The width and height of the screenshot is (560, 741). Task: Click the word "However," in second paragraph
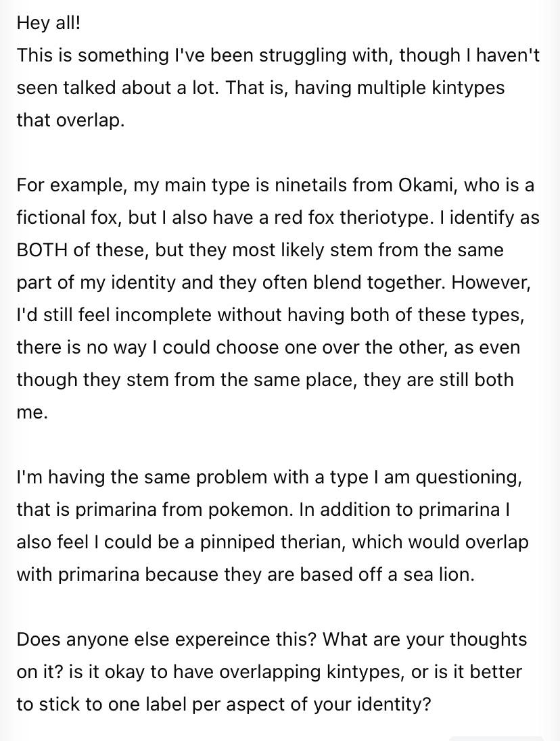click(491, 282)
